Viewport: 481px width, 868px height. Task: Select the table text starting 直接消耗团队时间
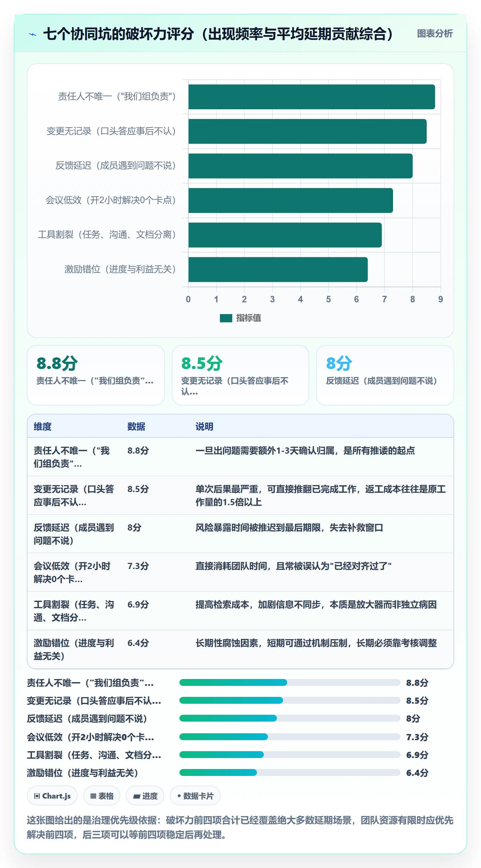click(x=294, y=566)
